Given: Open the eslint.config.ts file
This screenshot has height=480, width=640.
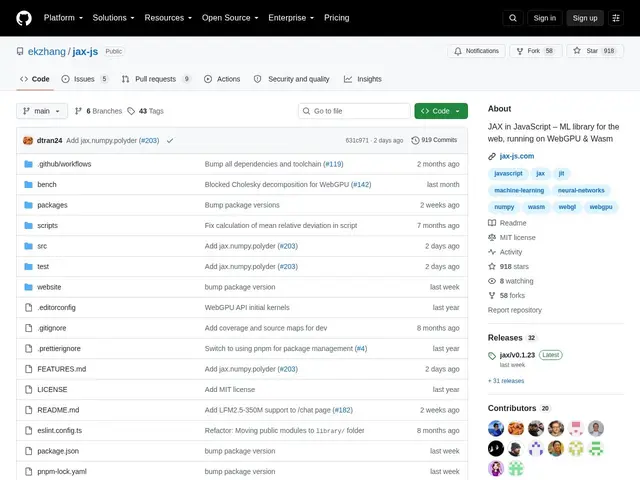Looking at the screenshot, I should pos(60,430).
